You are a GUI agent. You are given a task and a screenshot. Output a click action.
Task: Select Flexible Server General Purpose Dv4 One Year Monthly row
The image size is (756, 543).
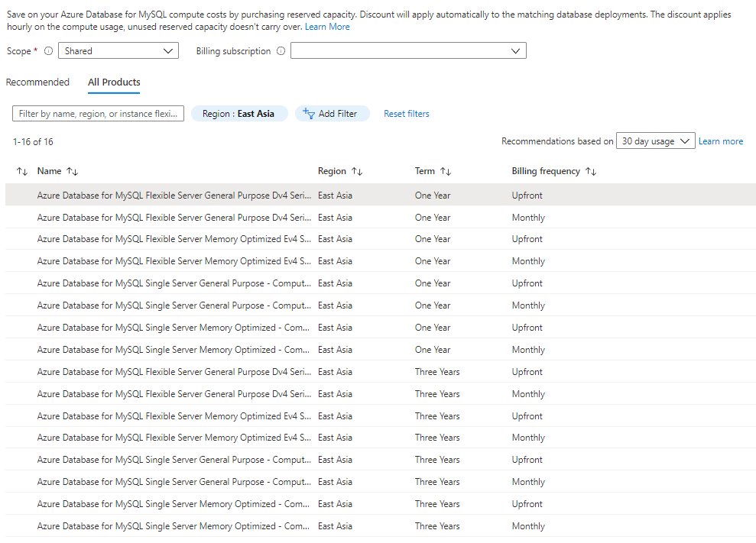(381, 217)
